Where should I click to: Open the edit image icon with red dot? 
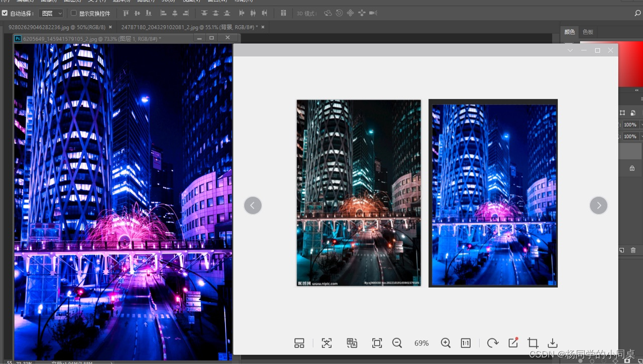(513, 342)
